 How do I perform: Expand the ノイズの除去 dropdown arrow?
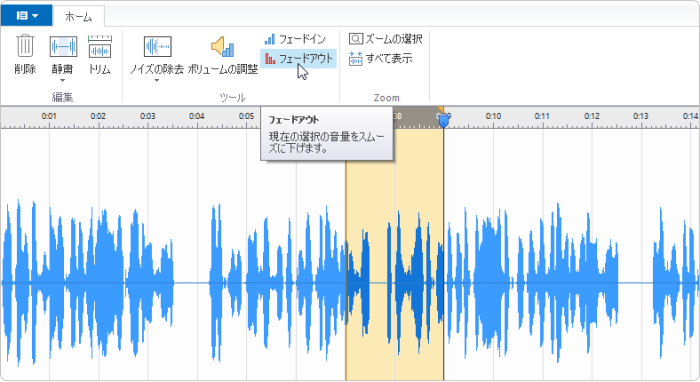[x=157, y=81]
